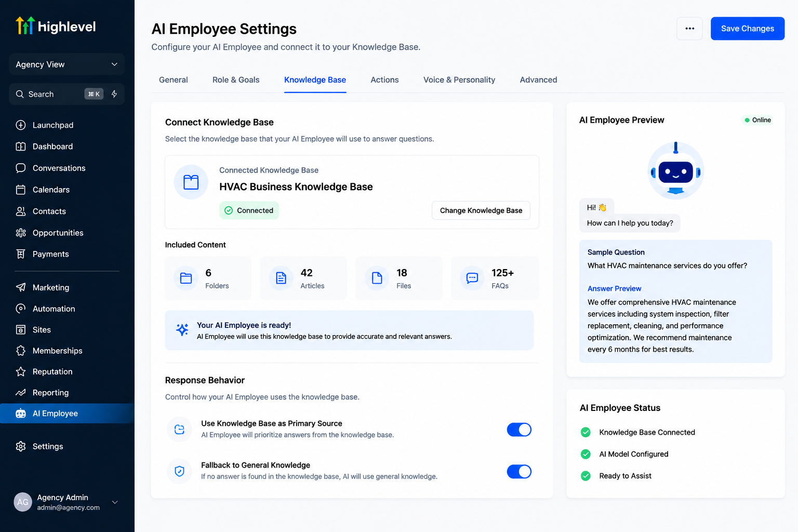Click the Online status badge
Viewport: 798px width, 532px height.
coord(757,120)
